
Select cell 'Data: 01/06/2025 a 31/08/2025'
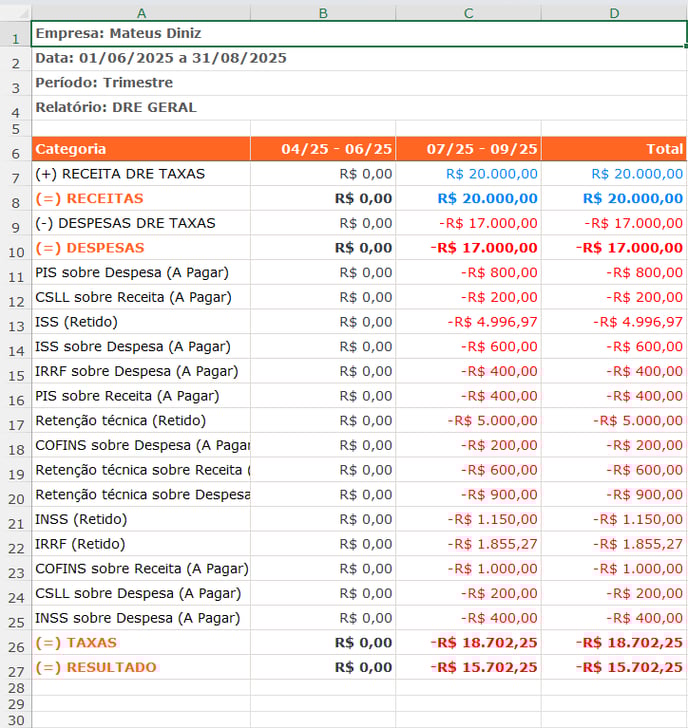click(x=359, y=58)
